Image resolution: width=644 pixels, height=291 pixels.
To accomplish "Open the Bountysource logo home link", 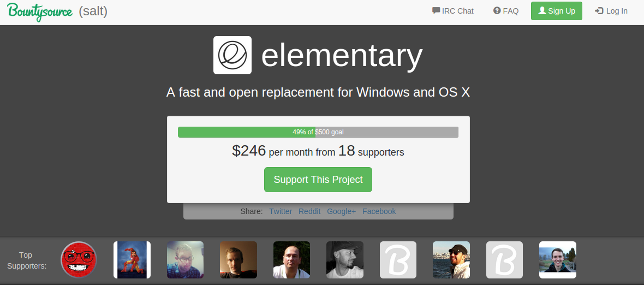I will tap(40, 11).
